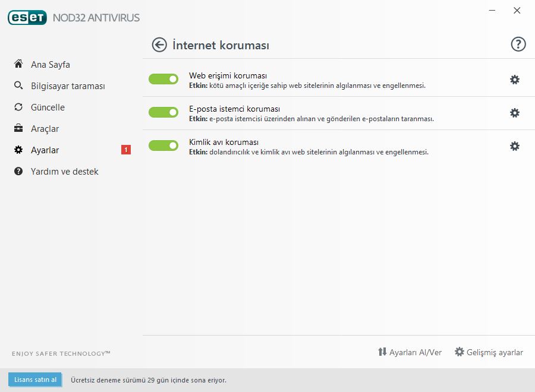Click the question icon beside Yardım ve destek
The image size is (535, 392).
pos(18,171)
